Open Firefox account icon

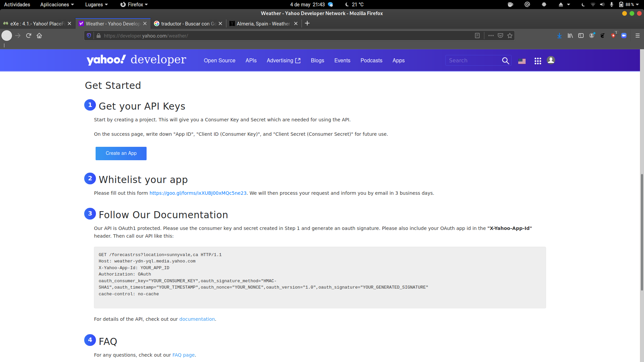592,36
